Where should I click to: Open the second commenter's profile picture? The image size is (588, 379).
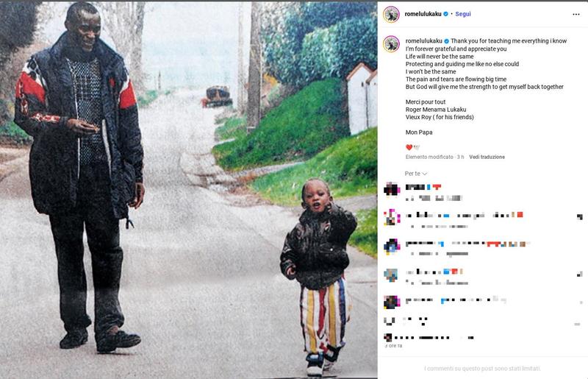[392, 217]
